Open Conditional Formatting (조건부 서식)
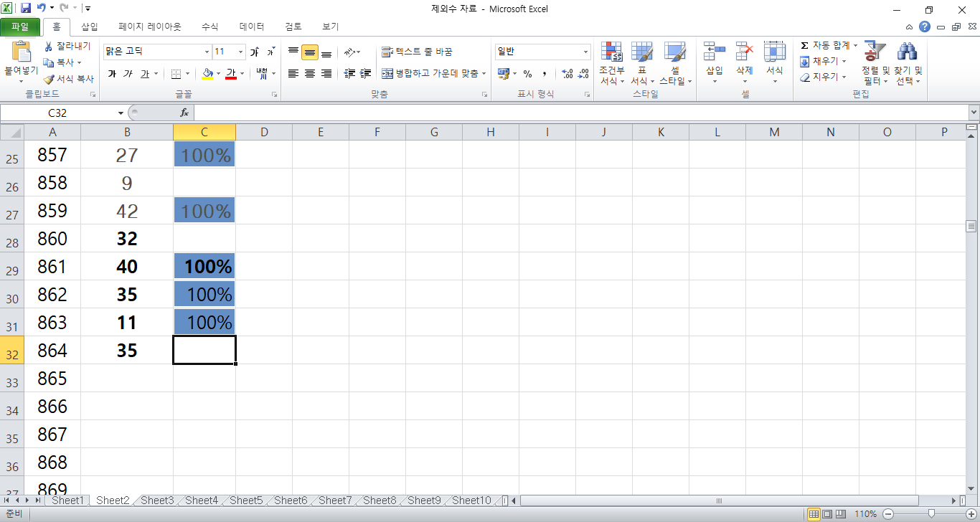Viewport: 980px width, 522px height. (x=612, y=52)
